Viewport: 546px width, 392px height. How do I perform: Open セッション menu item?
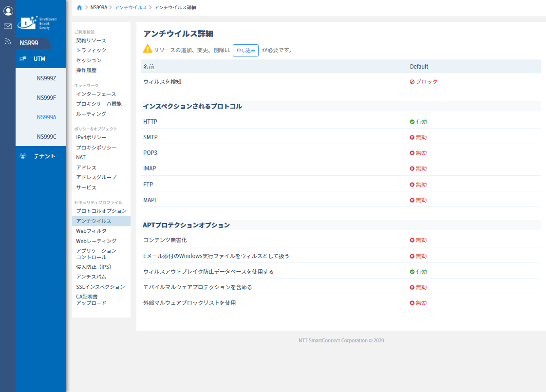89,60
